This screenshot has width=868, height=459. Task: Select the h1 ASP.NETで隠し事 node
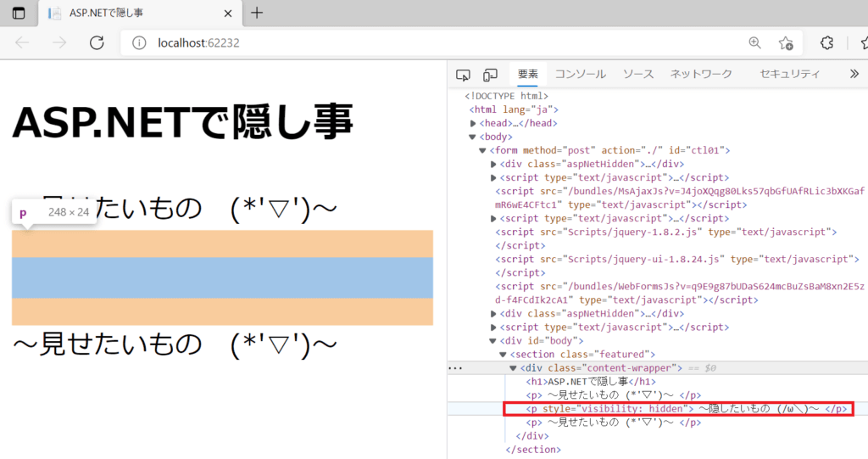(591, 382)
